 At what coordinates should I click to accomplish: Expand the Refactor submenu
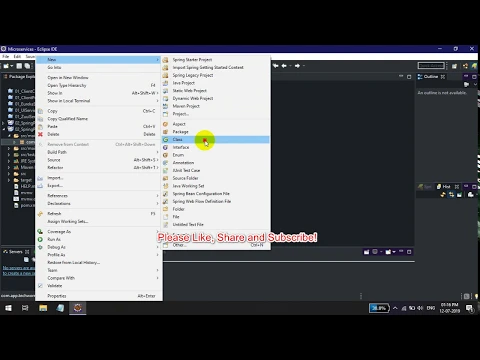pyautogui.click(x=99, y=168)
